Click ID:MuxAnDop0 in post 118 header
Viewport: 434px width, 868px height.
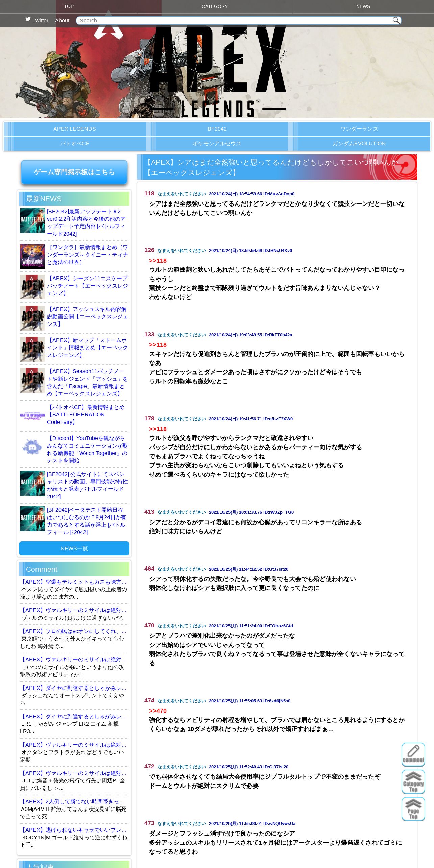[x=279, y=194]
